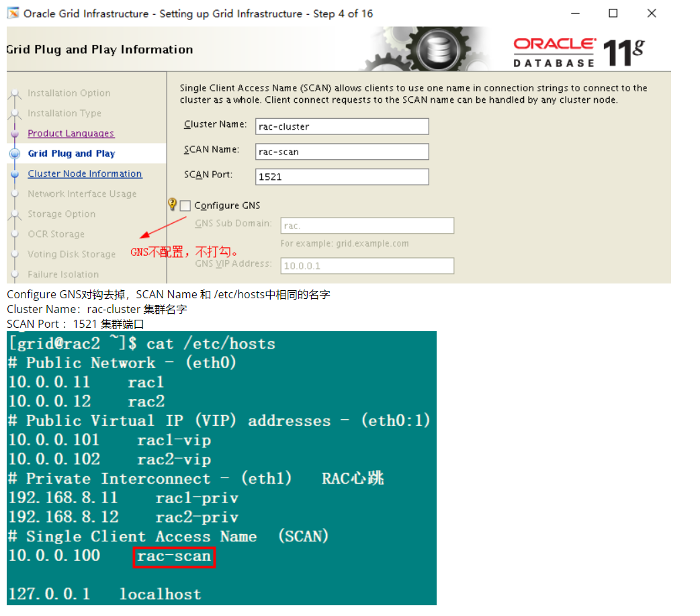Click the 'For example: grid.example.com' hint text

click(345, 244)
